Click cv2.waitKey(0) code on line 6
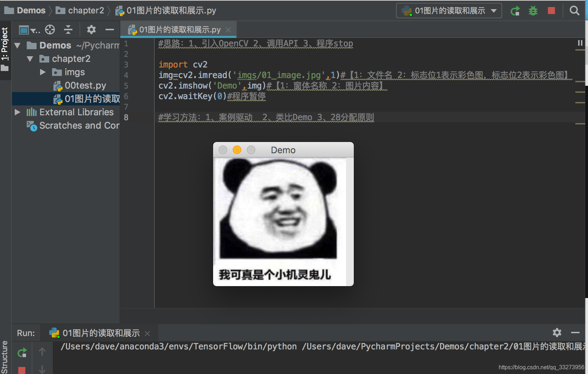 coord(193,96)
